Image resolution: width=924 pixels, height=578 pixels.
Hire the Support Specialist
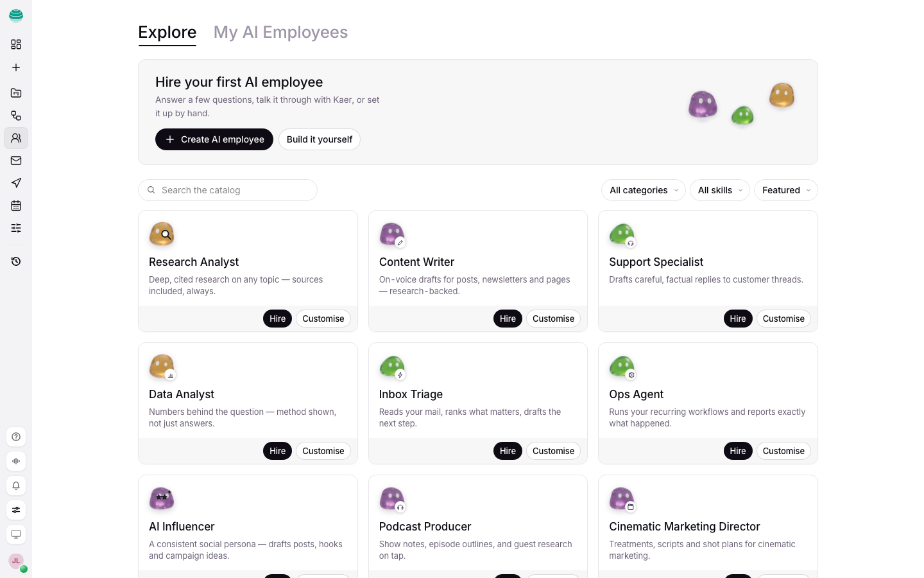point(738,319)
